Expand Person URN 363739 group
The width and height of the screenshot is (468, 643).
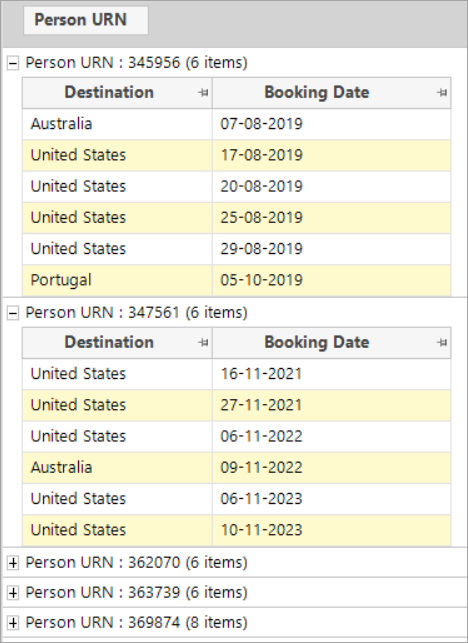tap(13, 593)
